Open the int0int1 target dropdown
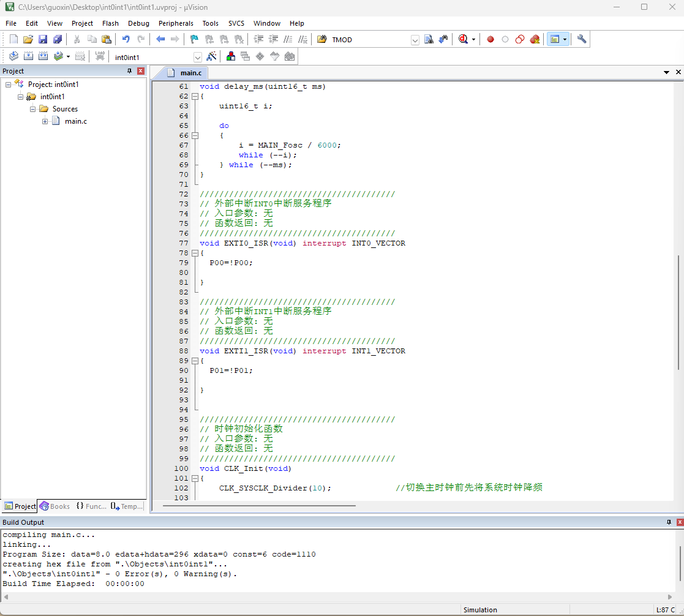This screenshot has height=616, width=684. (198, 57)
